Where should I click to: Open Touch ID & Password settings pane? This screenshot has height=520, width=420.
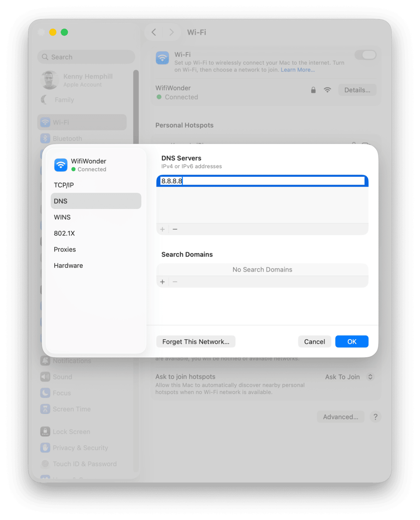coord(82,464)
